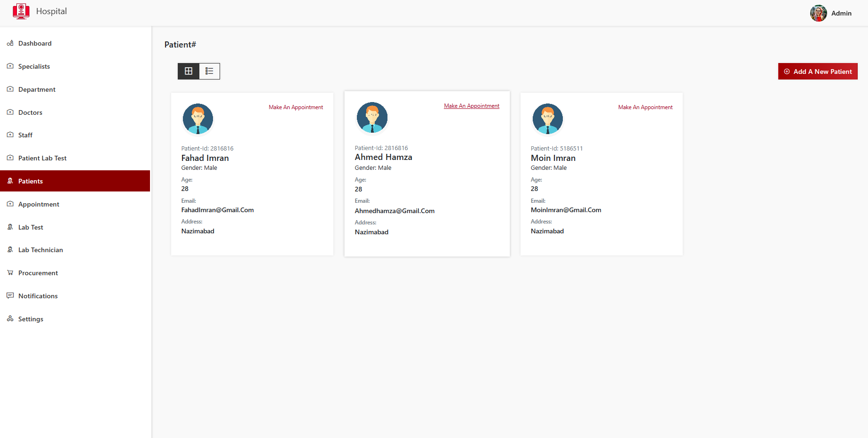The height and width of the screenshot is (438, 868).
Task: Select the Specialists sidebar icon
Action: [10, 66]
